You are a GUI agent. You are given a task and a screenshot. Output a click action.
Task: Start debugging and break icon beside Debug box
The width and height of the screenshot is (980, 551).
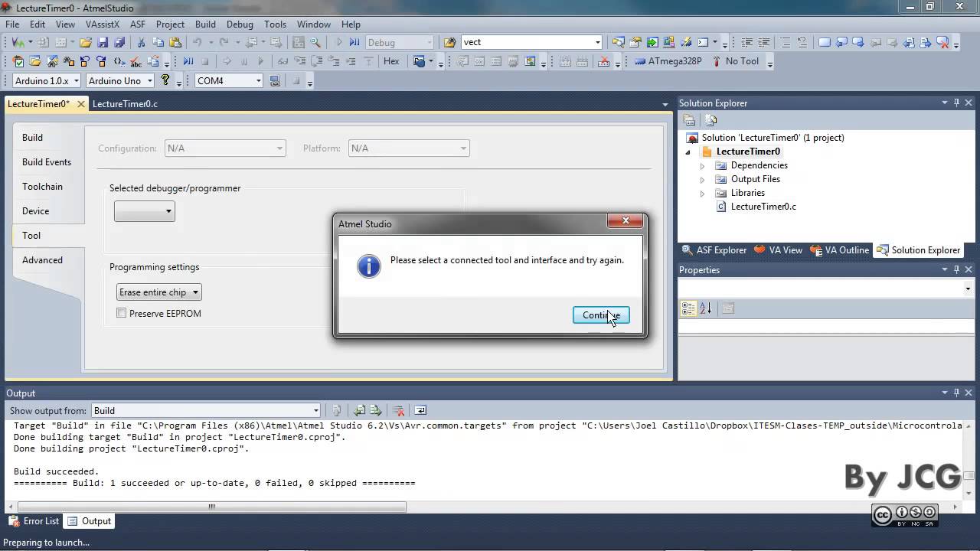tap(354, 42)
